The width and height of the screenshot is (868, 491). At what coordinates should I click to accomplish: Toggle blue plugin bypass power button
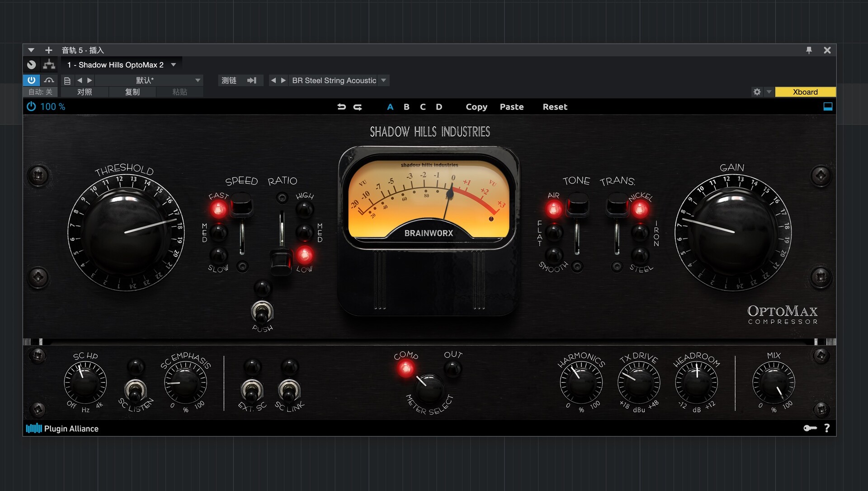[31, 80]
